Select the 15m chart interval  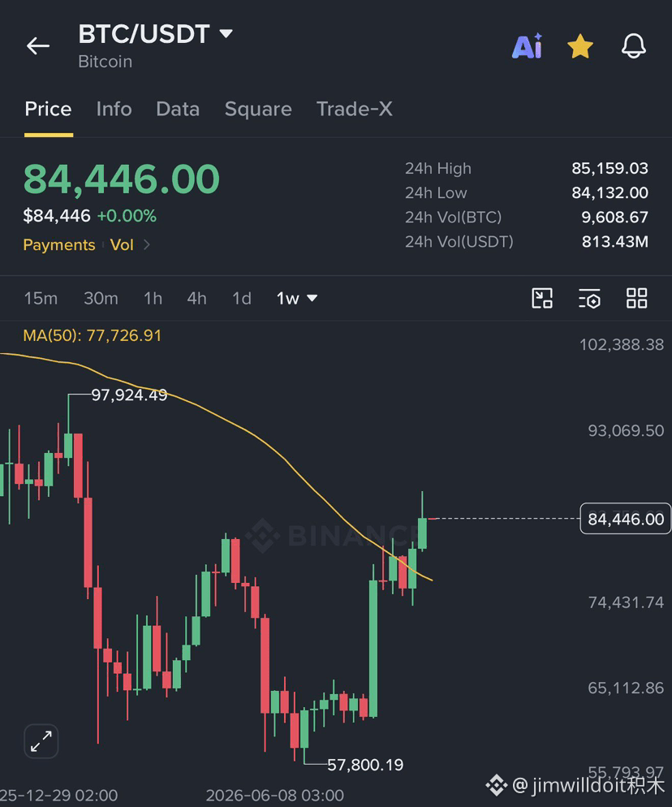pos(41,298)
